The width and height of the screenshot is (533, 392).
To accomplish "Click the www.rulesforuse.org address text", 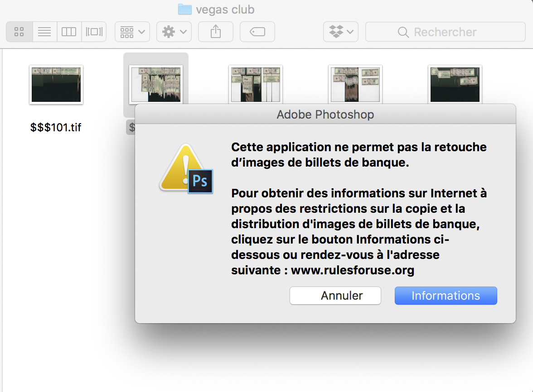I will [x=353, y=270].
